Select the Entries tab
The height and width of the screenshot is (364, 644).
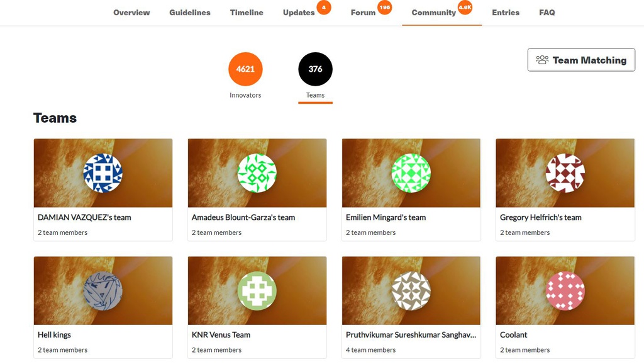pyautogui.click(x=506, y=13)
